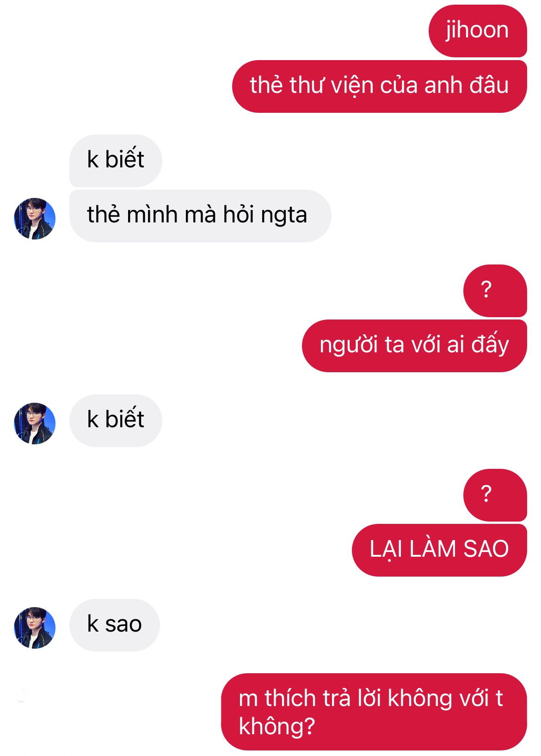Tap the "người ta với ai đấy" message
Screen dimensions: 541x756
pyautogui.click(x=414, y=346)
